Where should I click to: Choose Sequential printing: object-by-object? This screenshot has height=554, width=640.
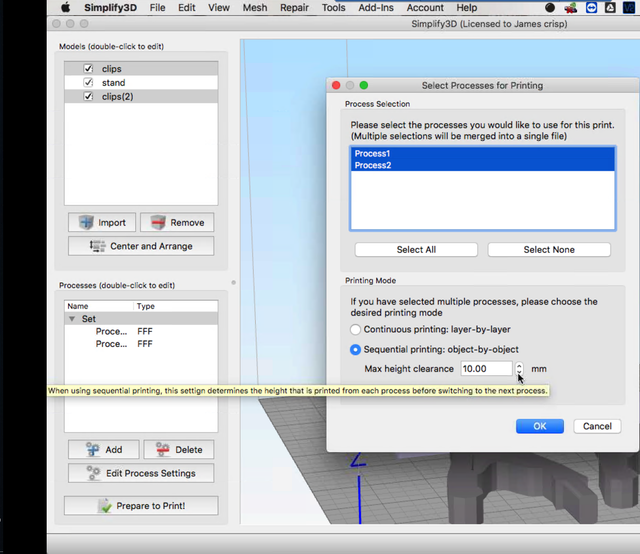click(356, 350)
